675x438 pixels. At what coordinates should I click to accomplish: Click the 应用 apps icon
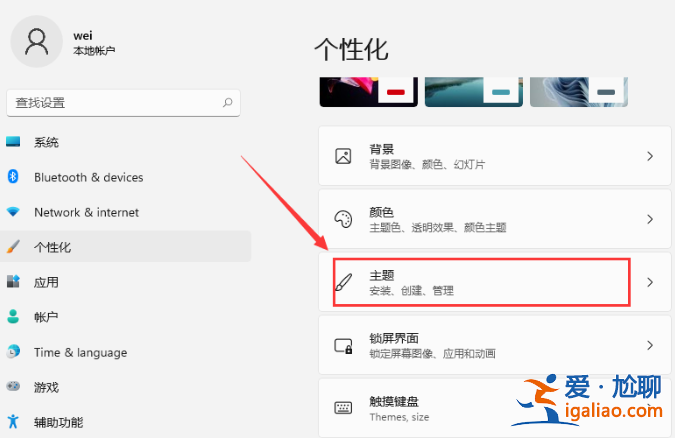click(x=13, y=282)
